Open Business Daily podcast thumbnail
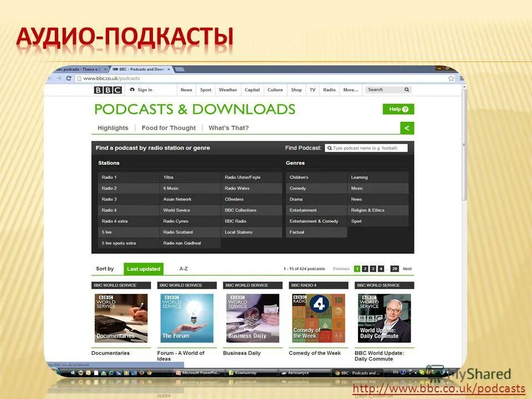532x399 pixels. click(253, 318)
